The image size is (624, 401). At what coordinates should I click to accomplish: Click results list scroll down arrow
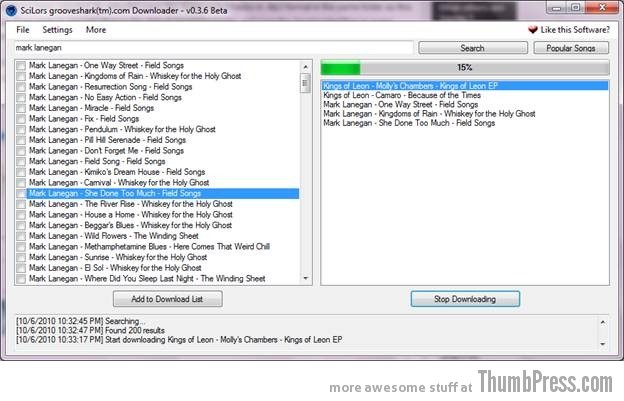306,278
